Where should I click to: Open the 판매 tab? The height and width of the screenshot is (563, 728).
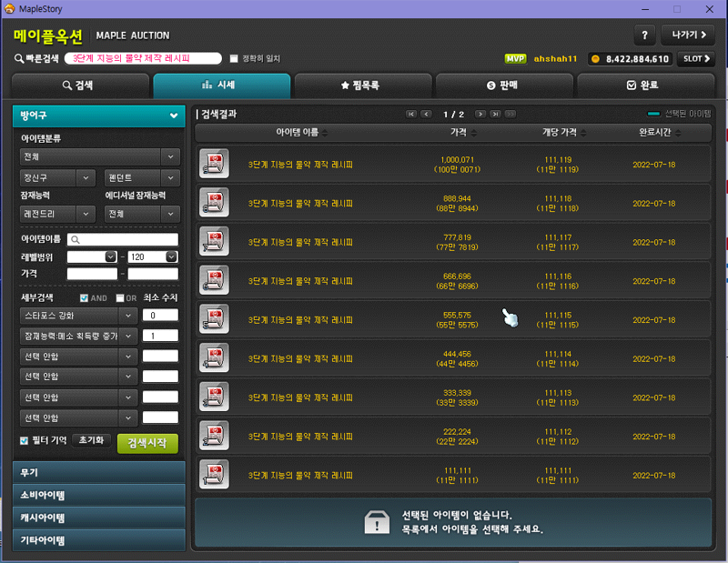pyautogui.click(x=504, y=85)
